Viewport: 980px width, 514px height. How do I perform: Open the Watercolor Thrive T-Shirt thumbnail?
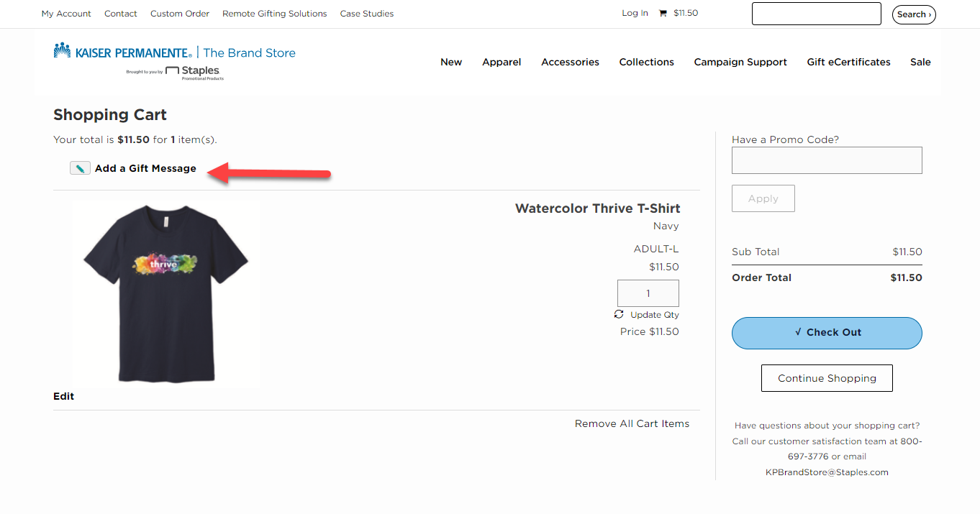point(165,293)
